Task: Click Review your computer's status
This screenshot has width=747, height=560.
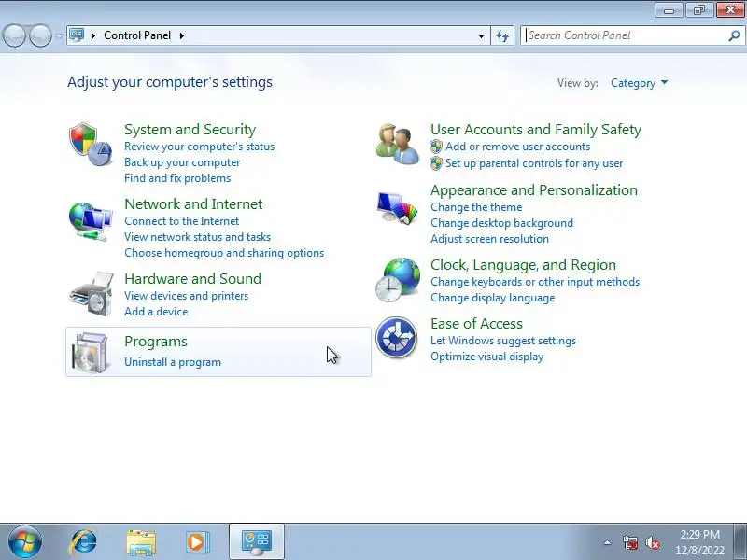Action: pyautogui.click(x=199, y=147)
